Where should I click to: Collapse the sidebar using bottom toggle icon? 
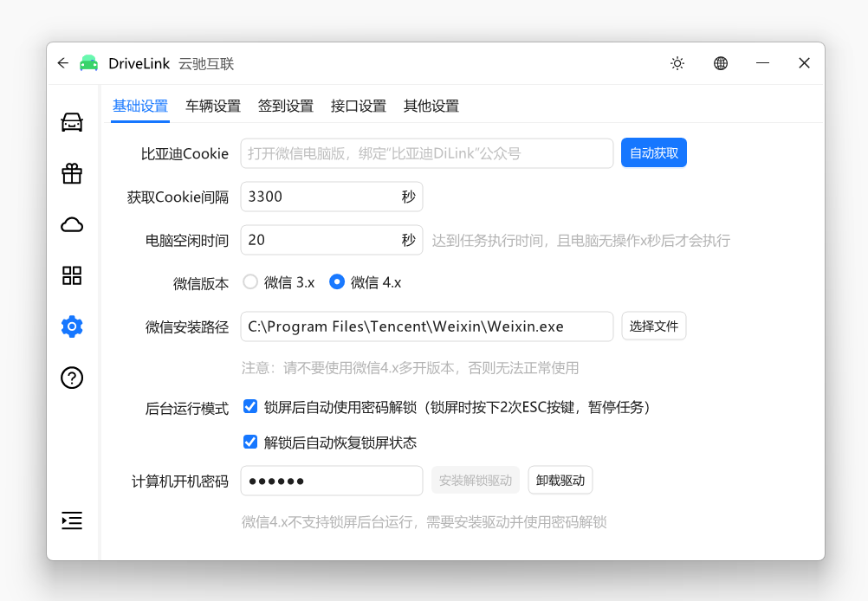(x=72, y=520)
